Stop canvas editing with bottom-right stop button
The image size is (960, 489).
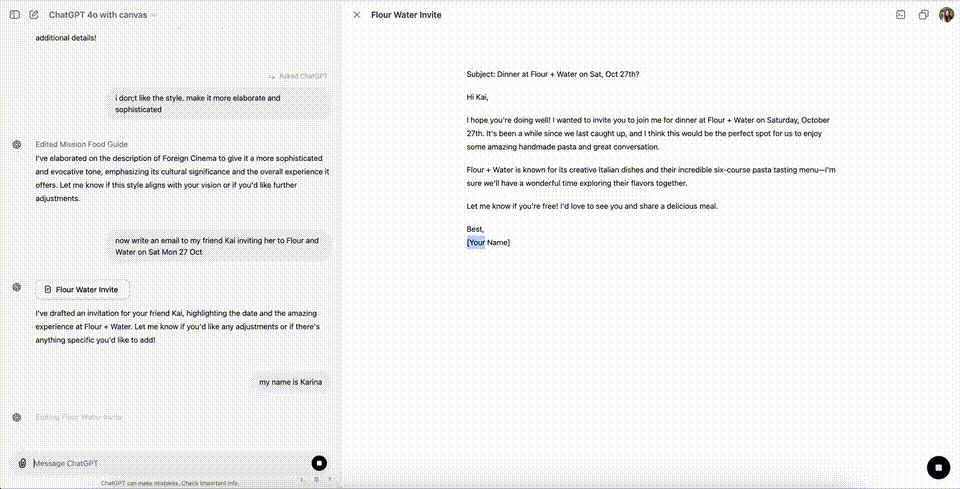(937, 467)
